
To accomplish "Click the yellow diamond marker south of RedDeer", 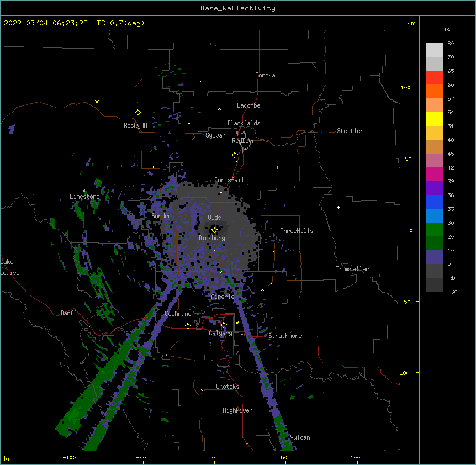I will click(x=235, y=155).
